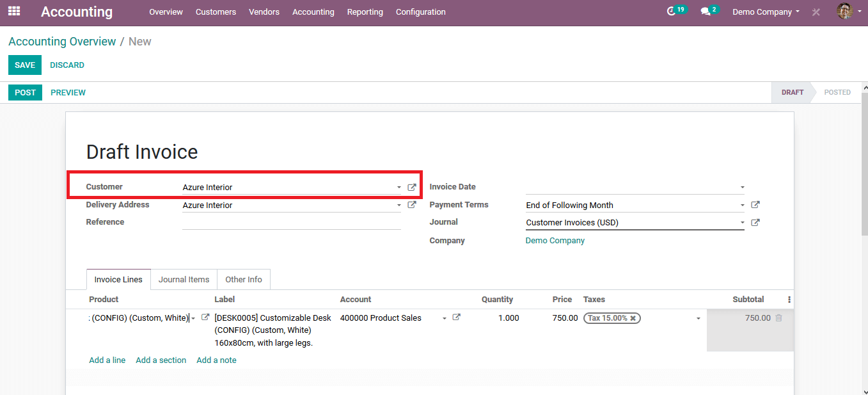This screenshot has width=868, height=395.
Task: Open the Overview menu
Action: (x=166, y=12)
